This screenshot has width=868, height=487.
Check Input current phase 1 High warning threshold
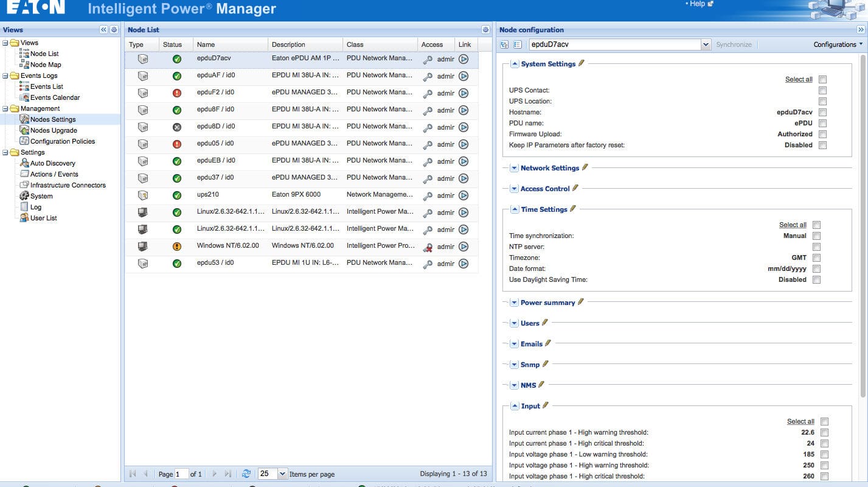coord(824,432)
